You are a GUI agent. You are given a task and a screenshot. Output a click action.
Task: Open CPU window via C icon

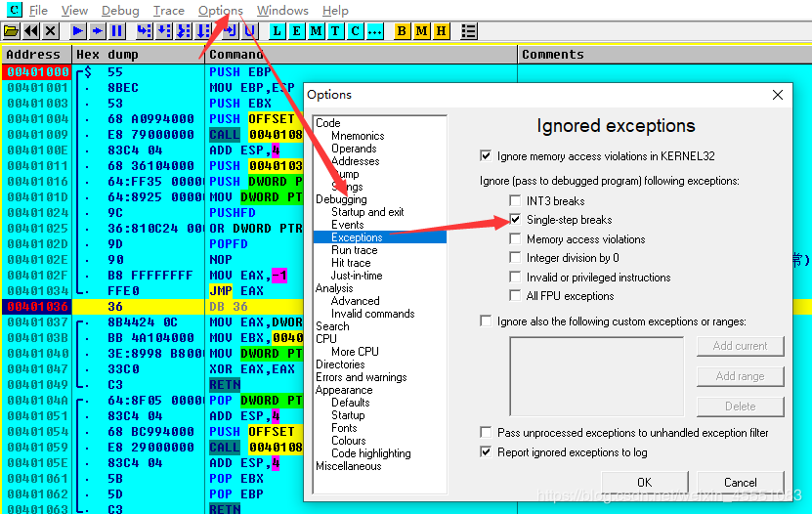(x=356, y=31)
